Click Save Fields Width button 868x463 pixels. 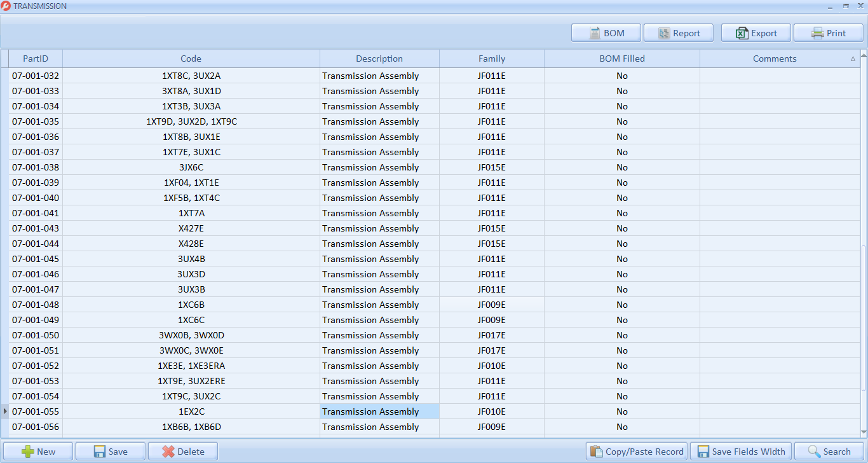coord(741,452)
